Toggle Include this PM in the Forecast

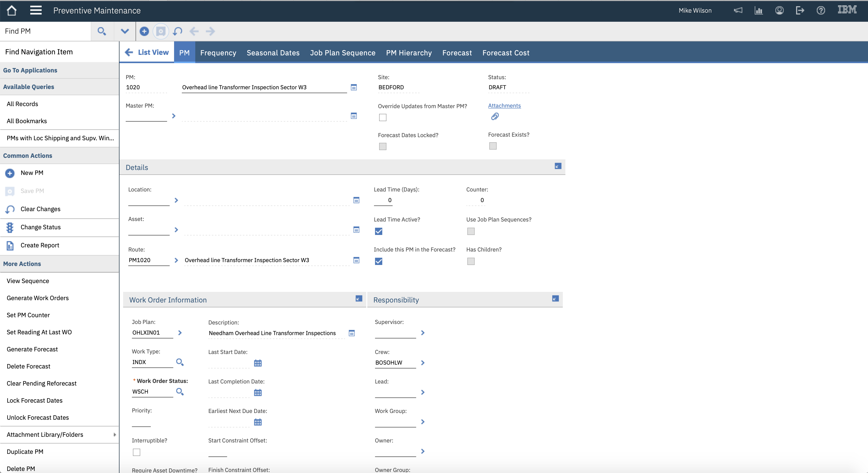pyautogui.click(x=379, y=261)
